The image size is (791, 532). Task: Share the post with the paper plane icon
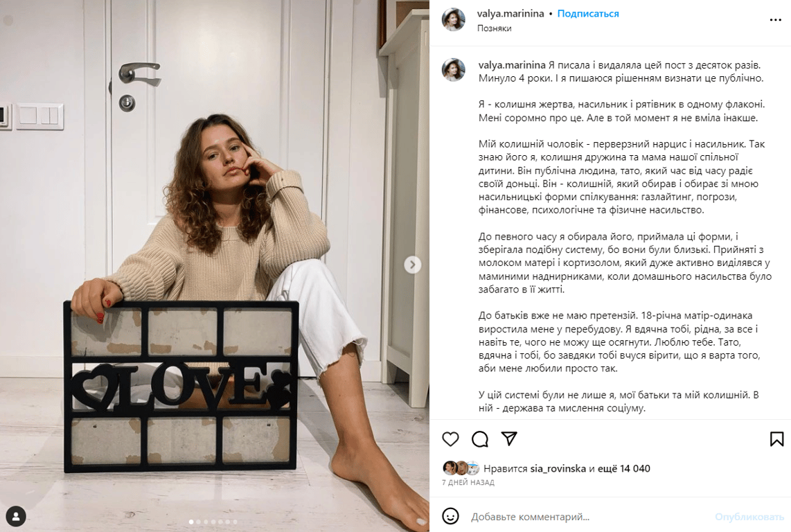point(509,438)
